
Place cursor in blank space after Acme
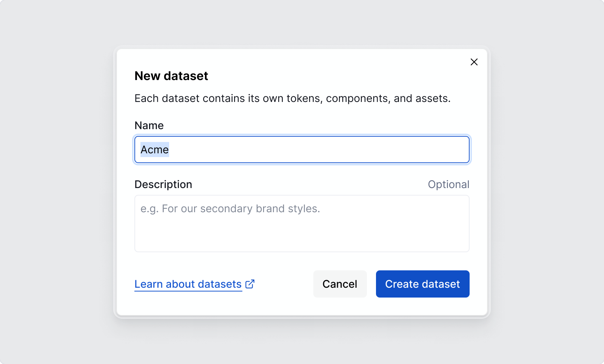[x=317, y=150]
